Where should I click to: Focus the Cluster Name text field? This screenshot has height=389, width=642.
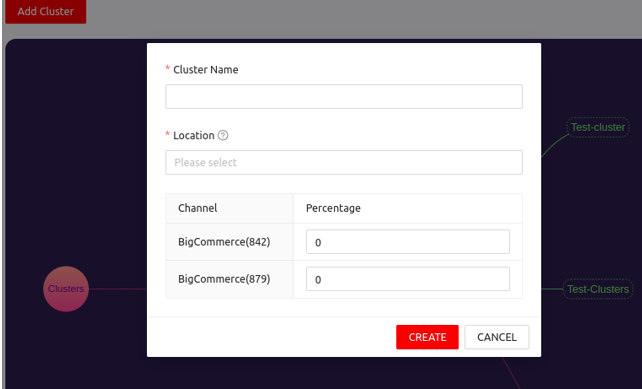(x=344, y=97)
